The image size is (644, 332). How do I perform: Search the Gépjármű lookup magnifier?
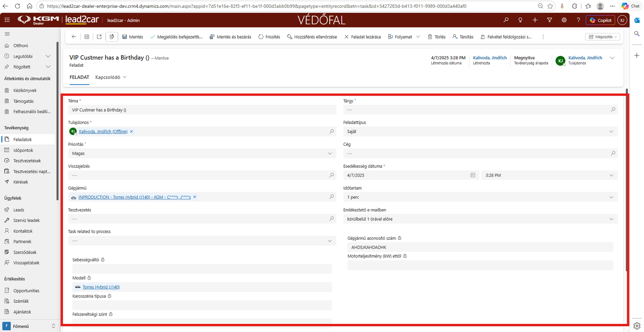[x=332, y=197]
